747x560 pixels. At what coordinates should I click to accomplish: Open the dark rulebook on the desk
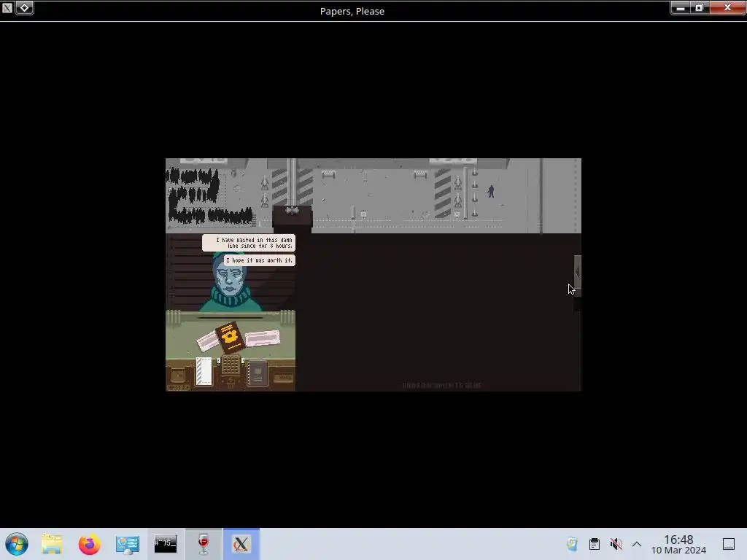coord(258,373)
